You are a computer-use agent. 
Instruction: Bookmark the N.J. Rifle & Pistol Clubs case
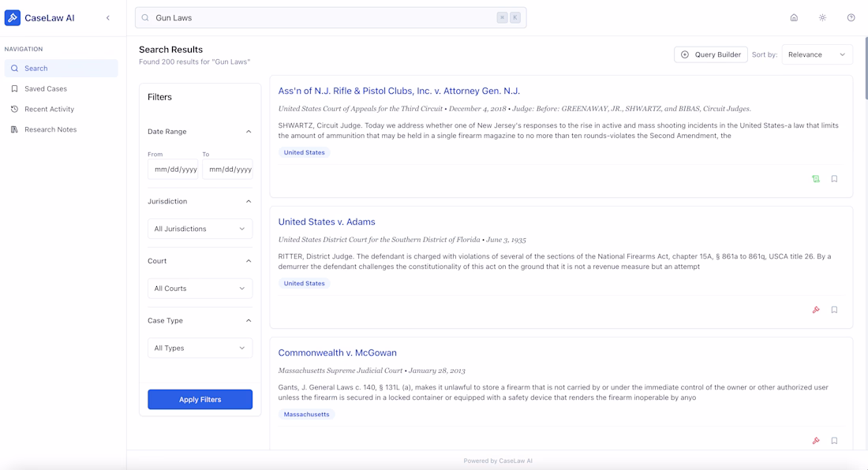click(834, 179)
